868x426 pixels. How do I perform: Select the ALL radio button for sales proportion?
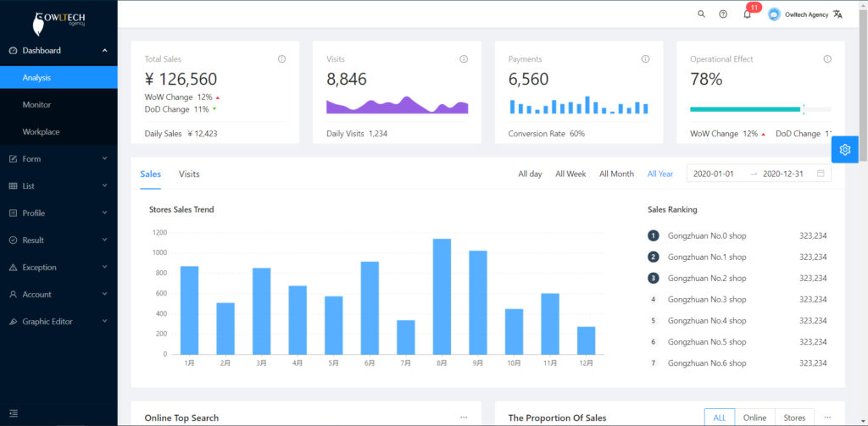click(x=720, y=418)
